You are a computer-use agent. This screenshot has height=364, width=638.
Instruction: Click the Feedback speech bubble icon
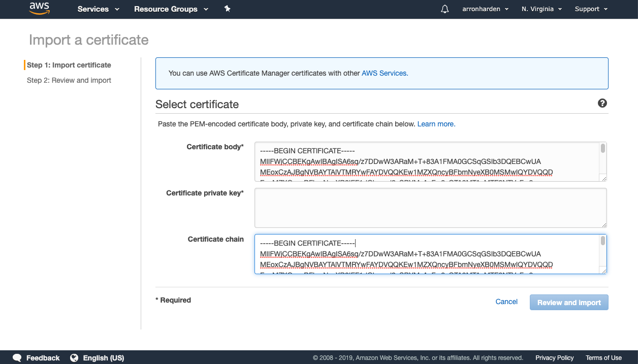[17, 358]
